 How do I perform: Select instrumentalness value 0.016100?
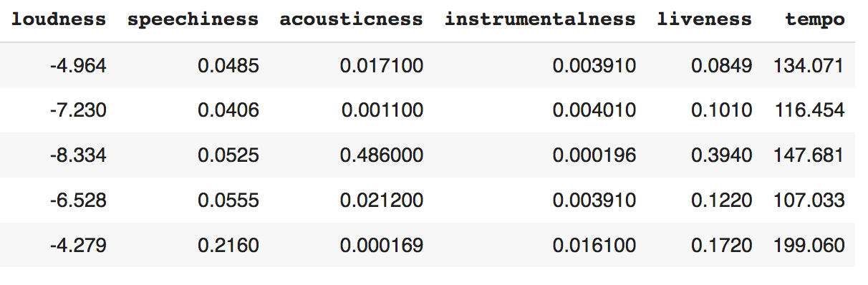point(594,246)
